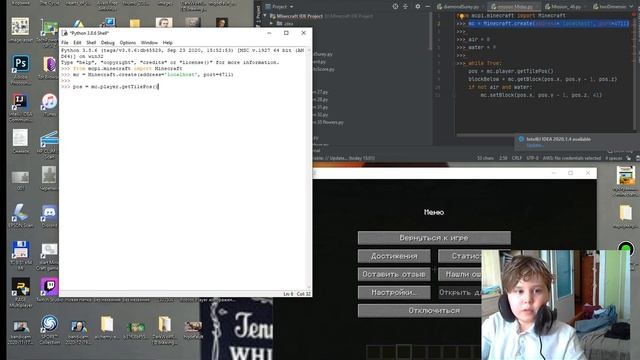This screenshot has width=640, height=360.
Task: Open the Edit menu in Python Shell
Action: point(77,42)
